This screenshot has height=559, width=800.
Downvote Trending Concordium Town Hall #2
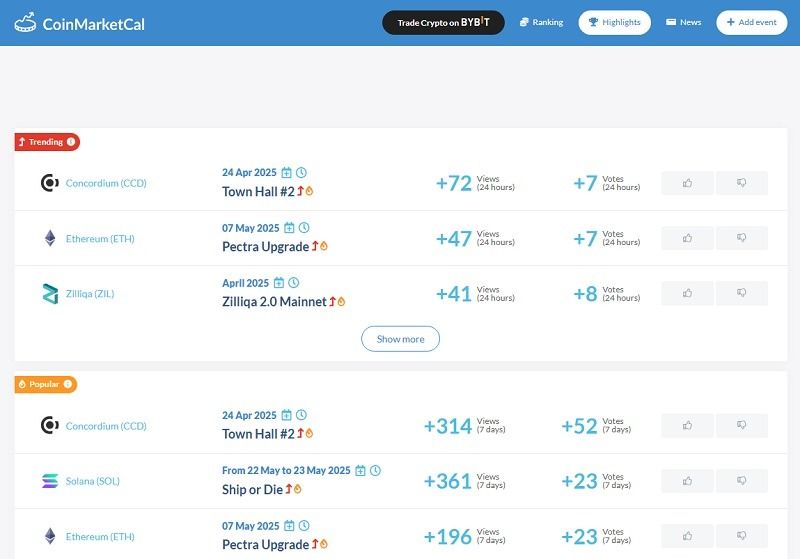coord(742,183)
